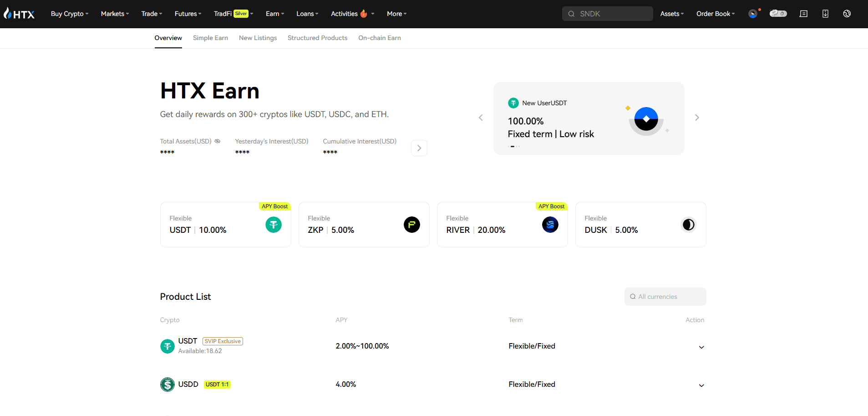868x416 pixels.
Task: Expand the USDD product row chevron
Action: coord(701,385)
